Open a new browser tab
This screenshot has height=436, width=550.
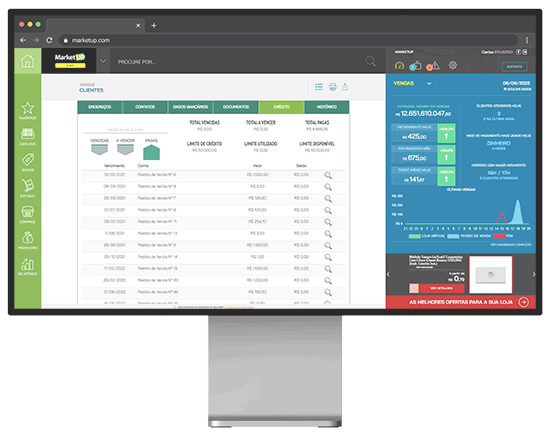point(154,25)
